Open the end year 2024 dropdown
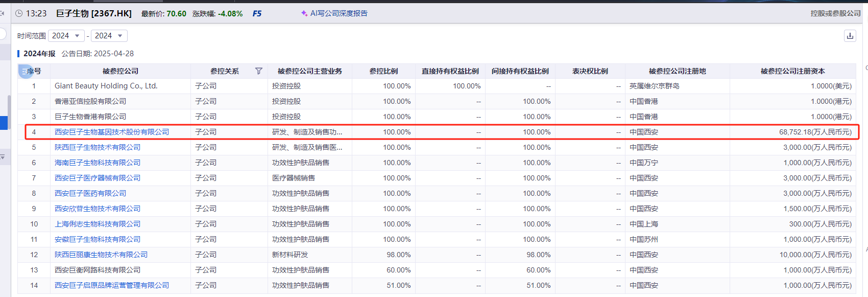The image size is (868, 297). pyautogui.click(x=109, y=36)
